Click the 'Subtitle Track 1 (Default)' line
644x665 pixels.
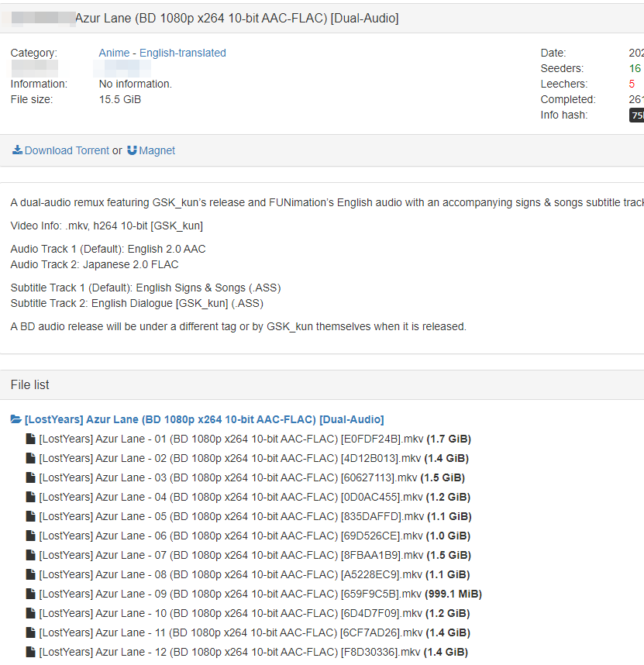(146, 288)
